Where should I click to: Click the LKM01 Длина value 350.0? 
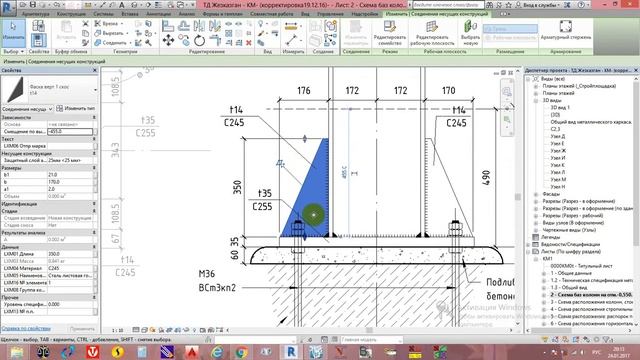(70, 253)
